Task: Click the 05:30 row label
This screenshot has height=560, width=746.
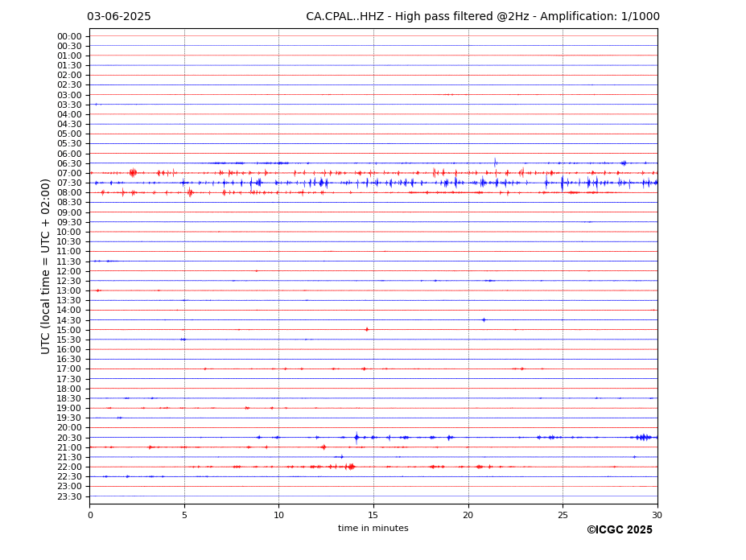Action: tap(69, 144)
